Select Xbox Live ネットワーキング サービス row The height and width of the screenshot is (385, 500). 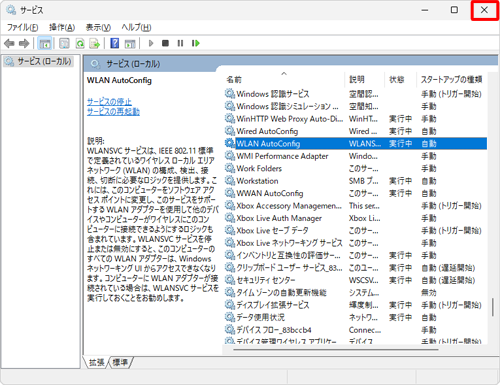pos(355,243)
